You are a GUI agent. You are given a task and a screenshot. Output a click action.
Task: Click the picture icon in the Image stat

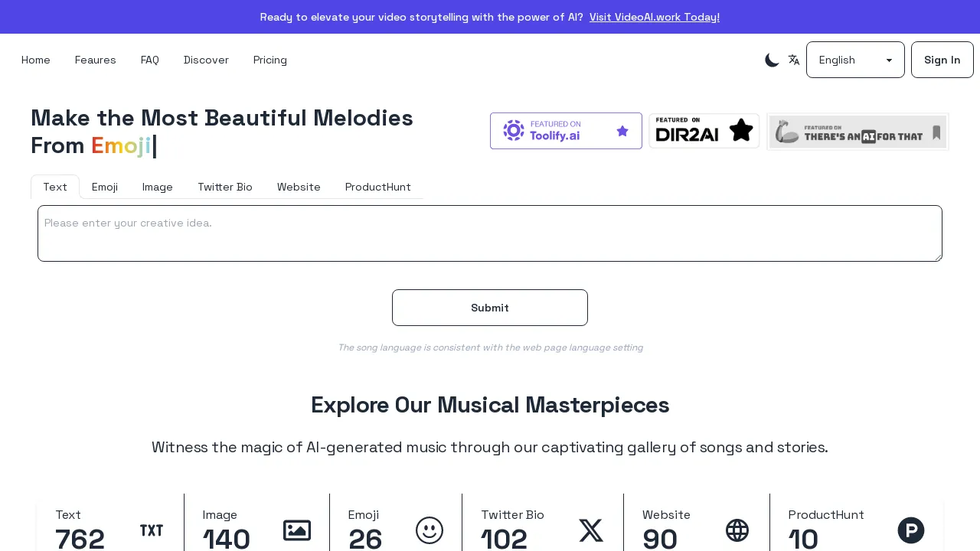coord(297,530)
